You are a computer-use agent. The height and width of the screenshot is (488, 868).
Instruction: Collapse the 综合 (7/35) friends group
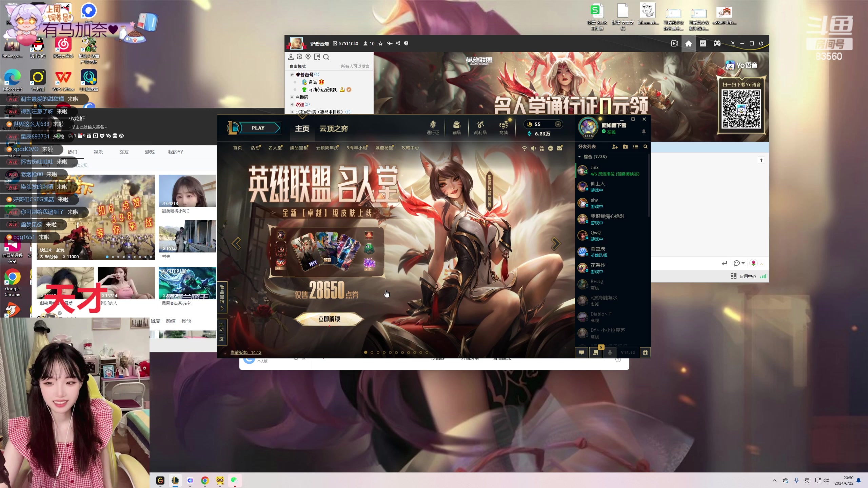coord(579,157)
